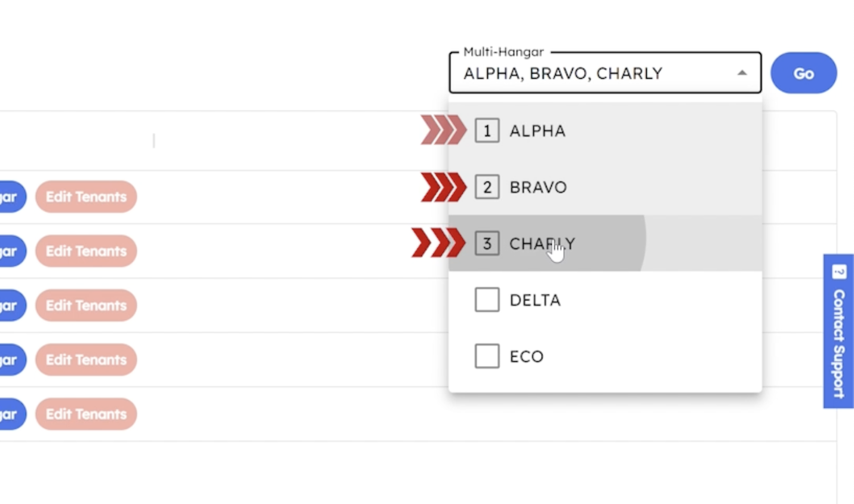Tick the empty DELTA checkbox
This screenshot has height=504, width=854.
487,300
